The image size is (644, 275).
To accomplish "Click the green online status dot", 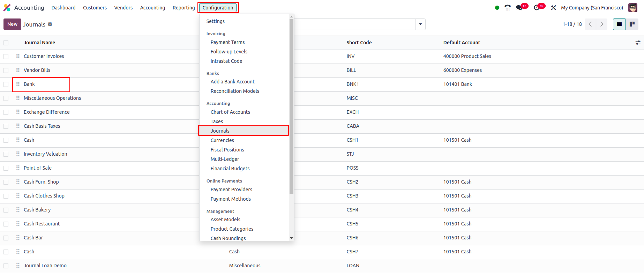I will [497, 8].
